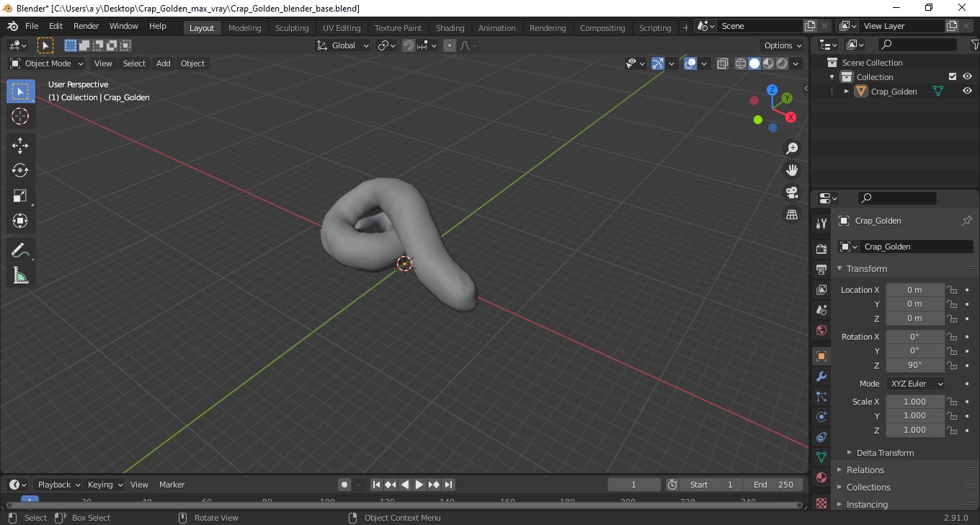Open the Material properties tab
Viewport: 980px width, 525px height.
tap(821, 477)
